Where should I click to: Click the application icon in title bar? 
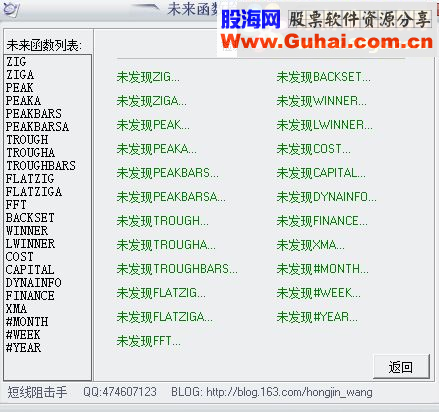(11, 9)
